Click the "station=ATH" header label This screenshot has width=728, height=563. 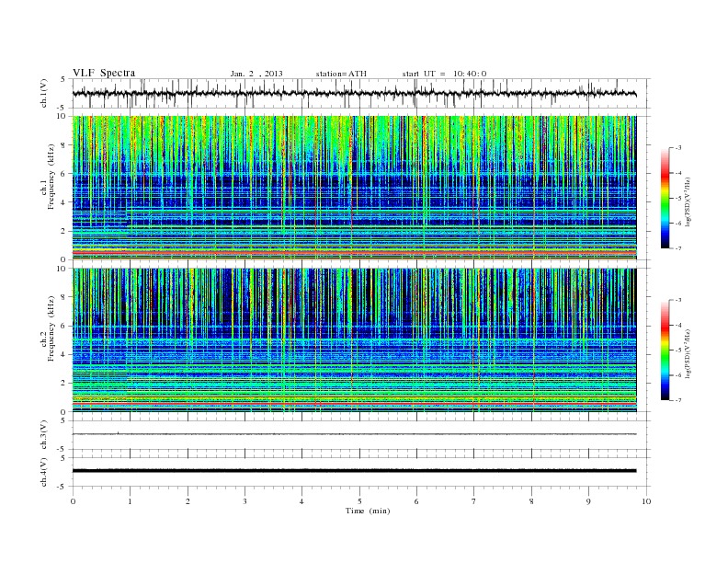point(341,74)
